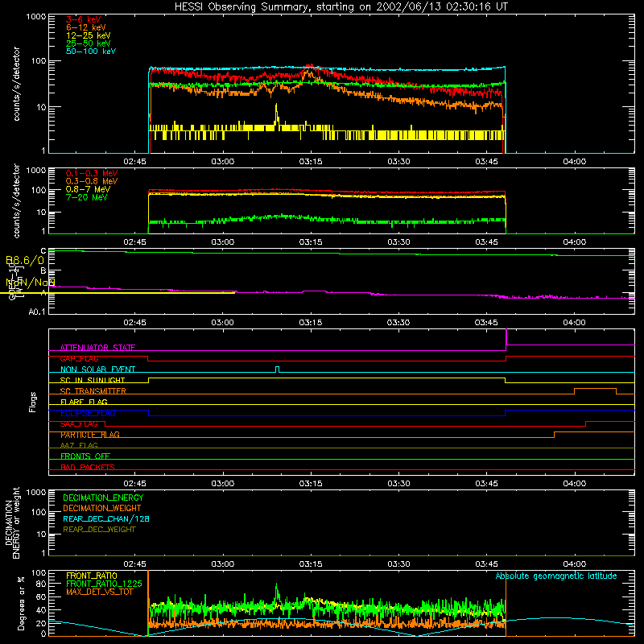
Task: Click the DECIMATION ENERGY or weight axis title
Action: pos(12,522)
